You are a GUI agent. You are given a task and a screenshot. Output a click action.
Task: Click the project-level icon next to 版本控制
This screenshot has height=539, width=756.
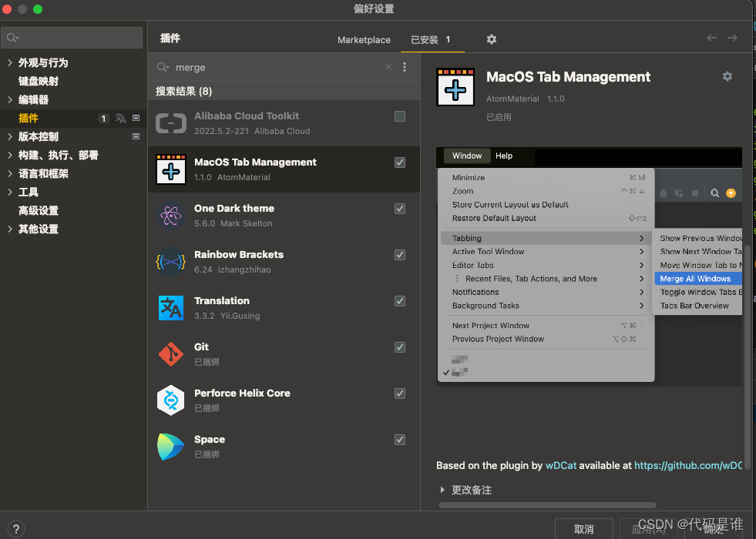point(136,136)
